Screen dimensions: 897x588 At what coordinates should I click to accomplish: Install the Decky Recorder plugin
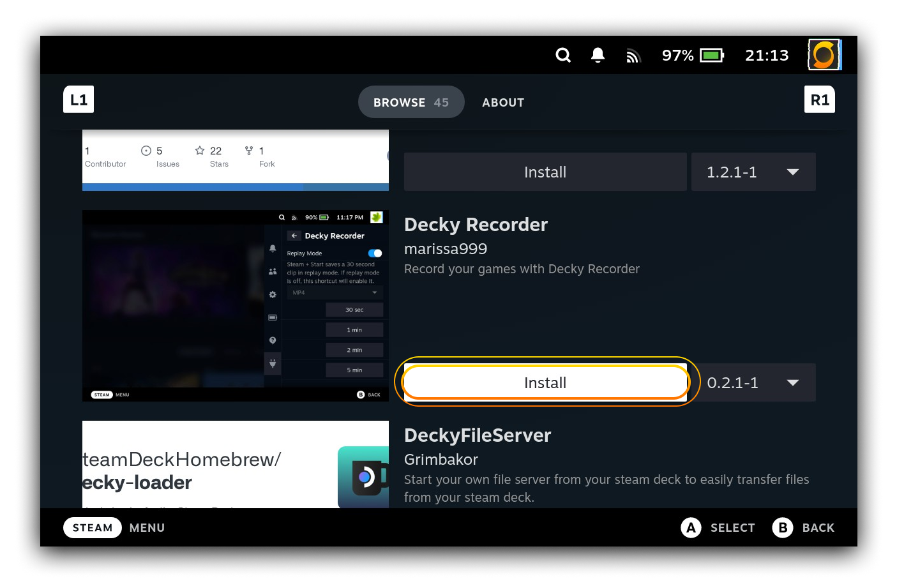(x=545, y=382)
